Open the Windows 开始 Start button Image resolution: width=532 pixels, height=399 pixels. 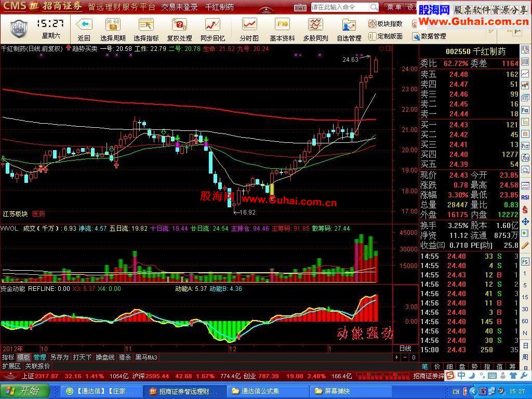(24, 391)
